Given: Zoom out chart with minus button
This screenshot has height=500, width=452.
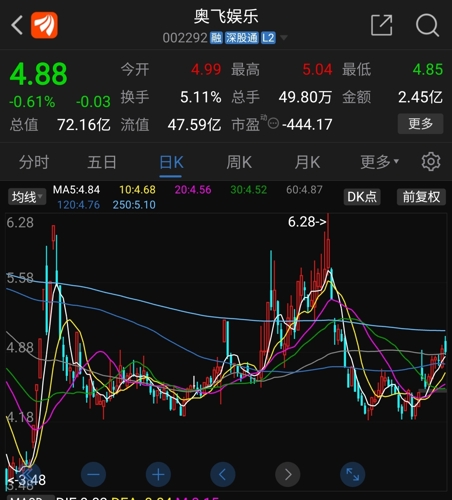Looking at the screenshot, I should pos(93,474).
